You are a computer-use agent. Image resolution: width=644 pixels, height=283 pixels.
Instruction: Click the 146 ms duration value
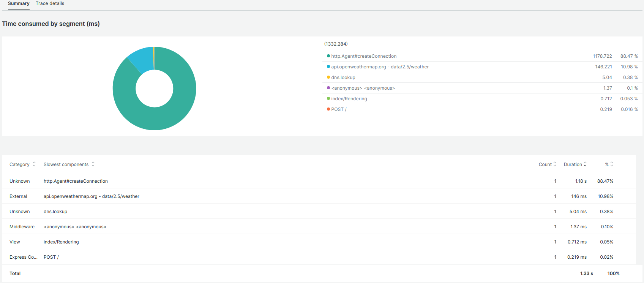tap(579, 196)
